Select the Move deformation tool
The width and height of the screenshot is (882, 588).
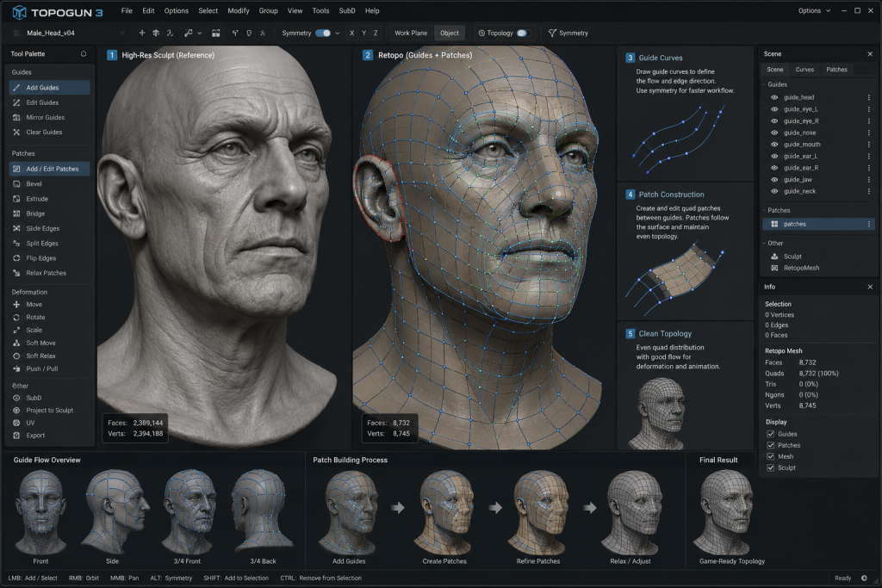tap(49, 305)
